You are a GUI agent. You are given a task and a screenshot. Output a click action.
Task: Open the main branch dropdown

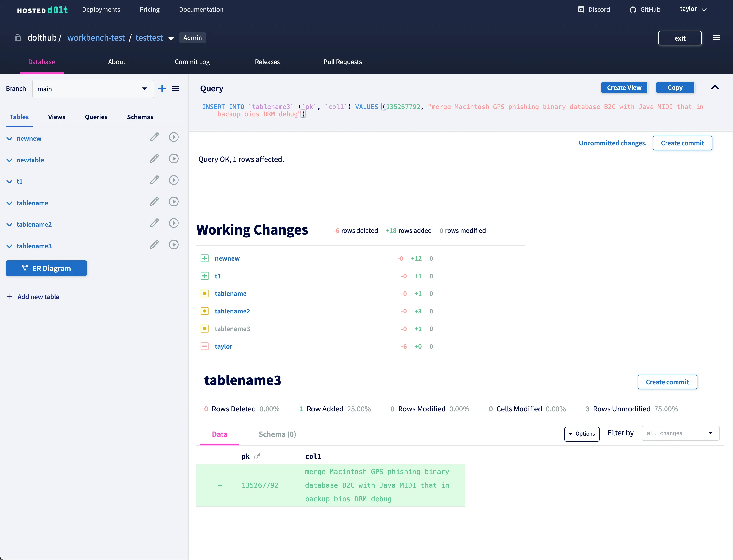(93, 89)
